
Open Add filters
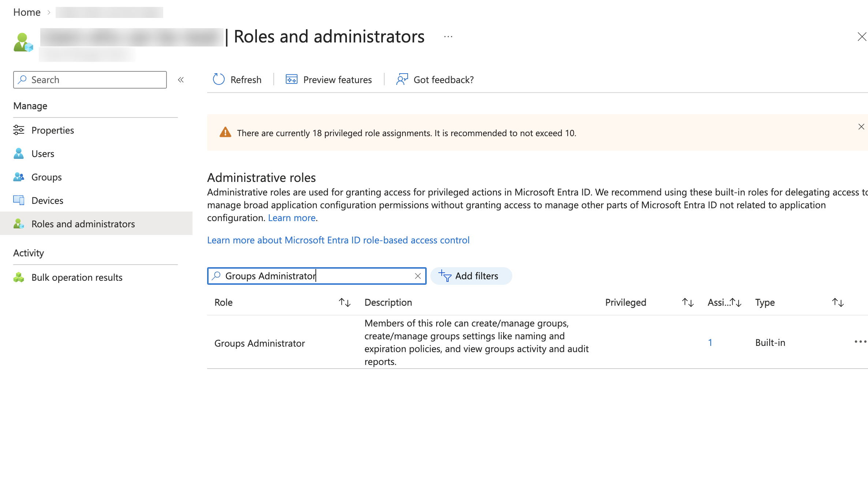(x=471, y=276)
